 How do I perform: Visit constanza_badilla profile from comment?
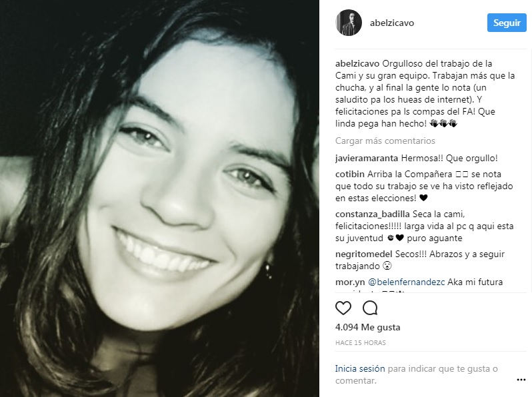(372, 214)
